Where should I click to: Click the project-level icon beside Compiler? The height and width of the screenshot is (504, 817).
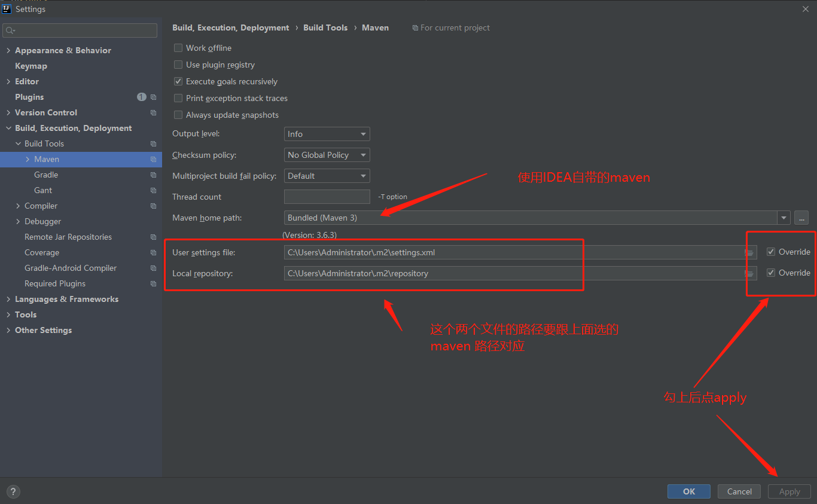pos(153,206)
